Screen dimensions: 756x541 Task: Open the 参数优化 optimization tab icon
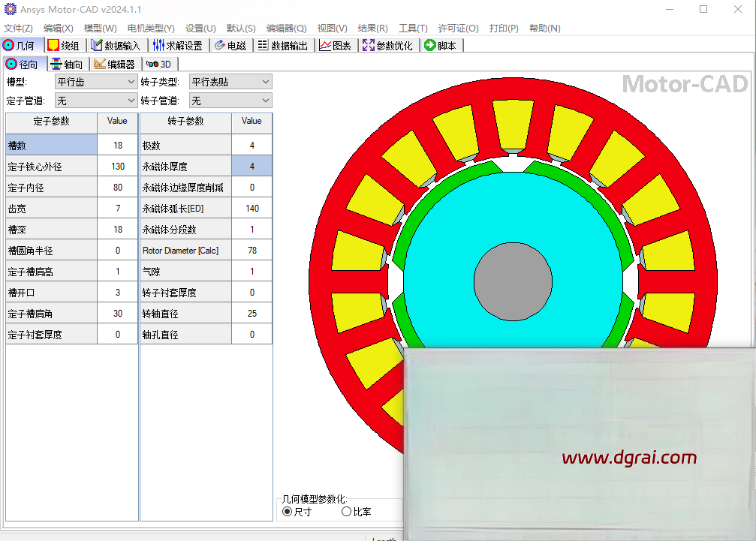368,45
